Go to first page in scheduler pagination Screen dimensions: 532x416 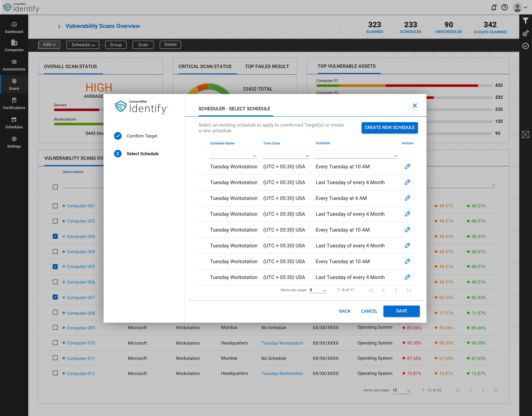(x=371, y=290)
